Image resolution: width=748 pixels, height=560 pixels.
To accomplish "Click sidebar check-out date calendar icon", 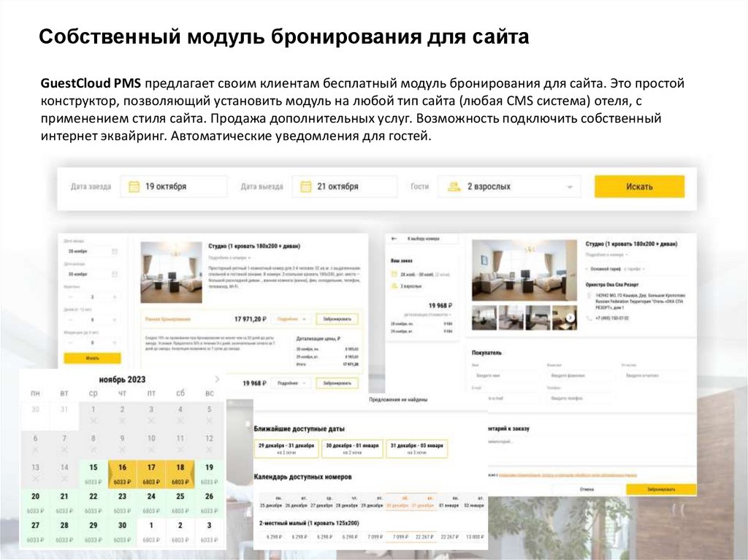I will pos(115,275).
